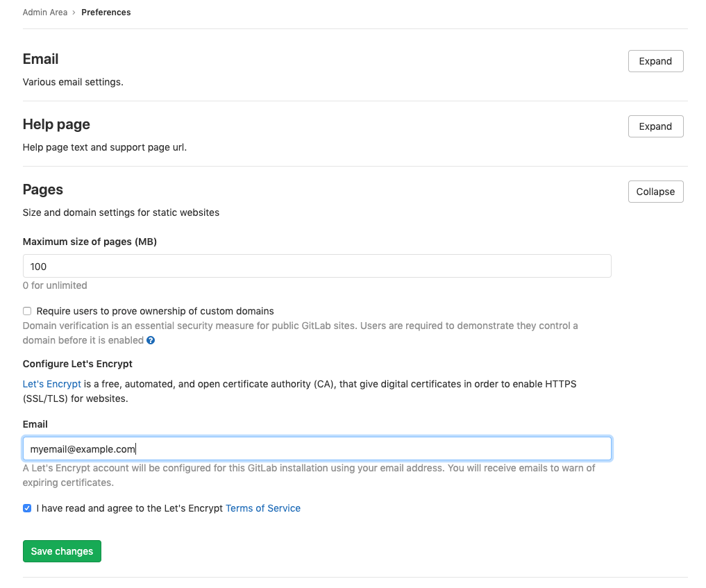Viewport: 706px width, 588px height.
Task: Enable requiring users to prove domain ownership
Action: [26, 310]
